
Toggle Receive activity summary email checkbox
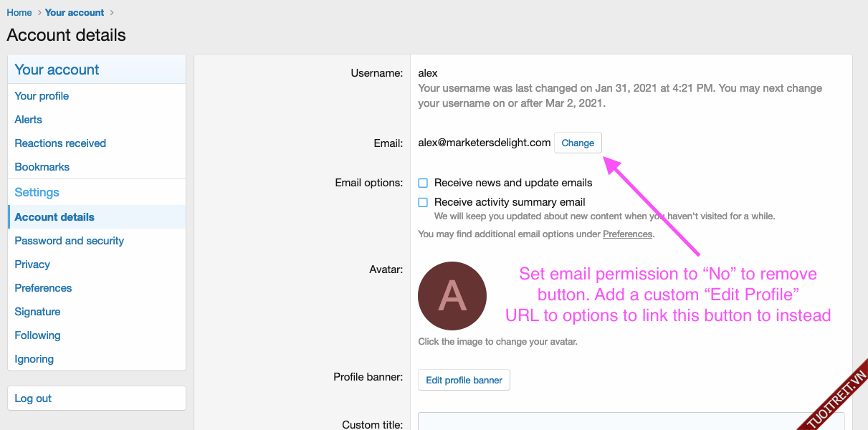pyautogui.click(x=424, y=202)
